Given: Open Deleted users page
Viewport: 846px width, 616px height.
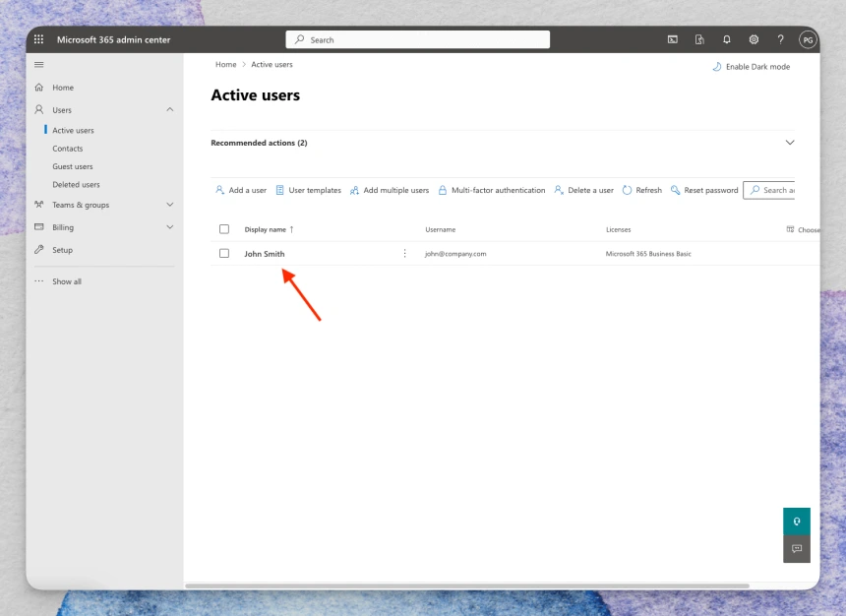Looking at the screenshot, I should 76,184.
